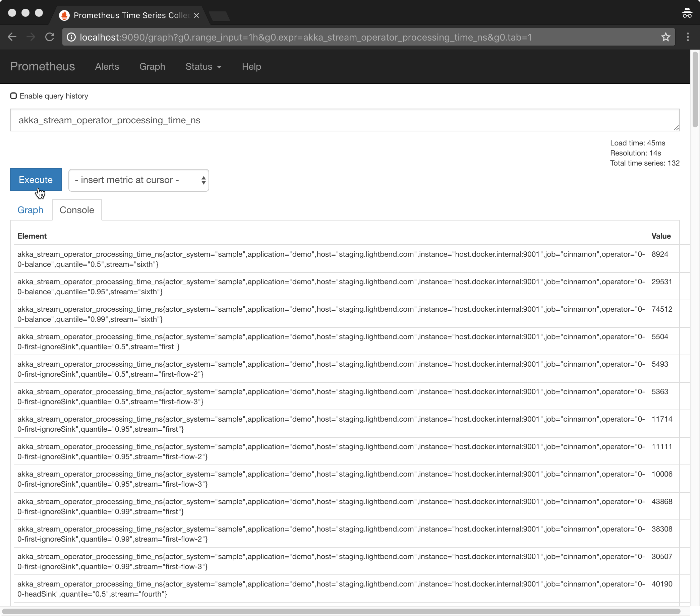
Task: Click the value 29531
Action: 662,282
